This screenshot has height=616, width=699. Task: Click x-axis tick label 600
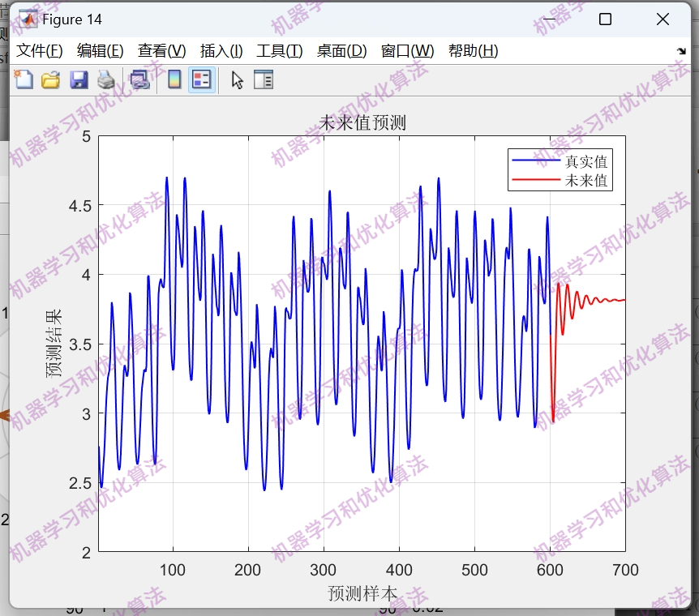click(550, 570)
